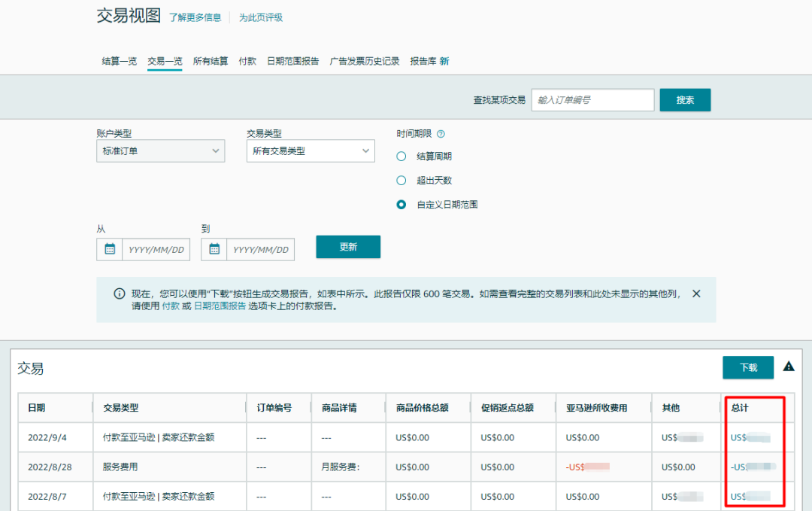Click the 搜索 button
Viewport: 812px width, 511px height.
tap(685, 99)
